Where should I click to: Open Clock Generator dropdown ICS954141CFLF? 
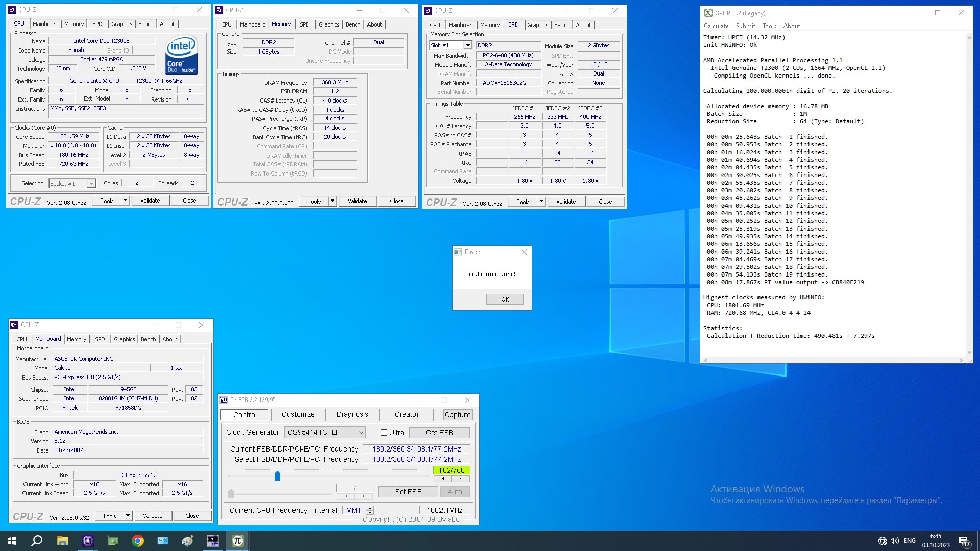click(325, 432)
